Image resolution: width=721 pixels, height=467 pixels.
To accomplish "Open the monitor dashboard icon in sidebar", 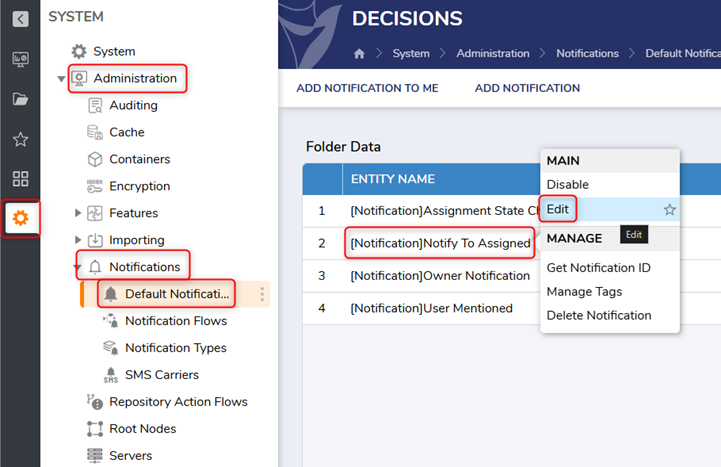I will (x=20, y=58).
